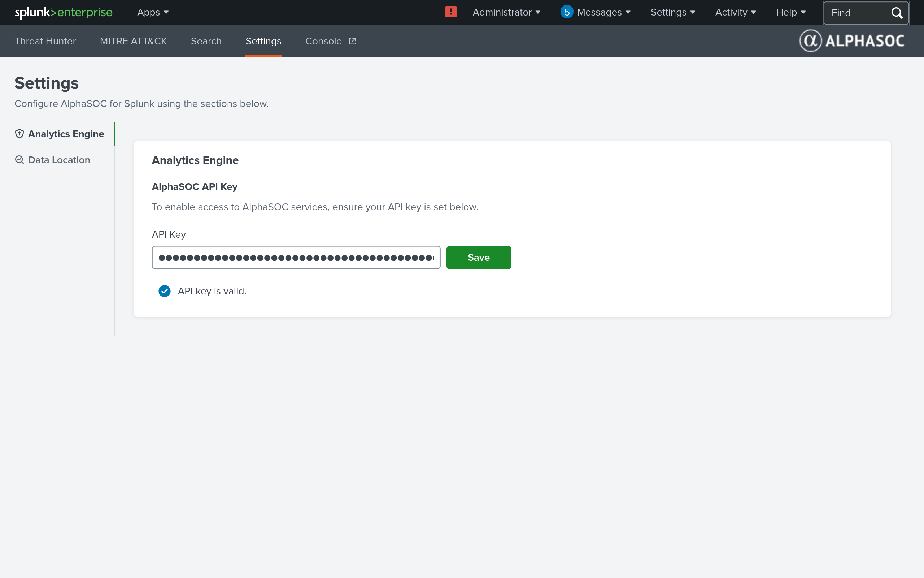Click the 'API Key' field label
Viewport: 924px width, 578px height.
click(x=169, y=234)
